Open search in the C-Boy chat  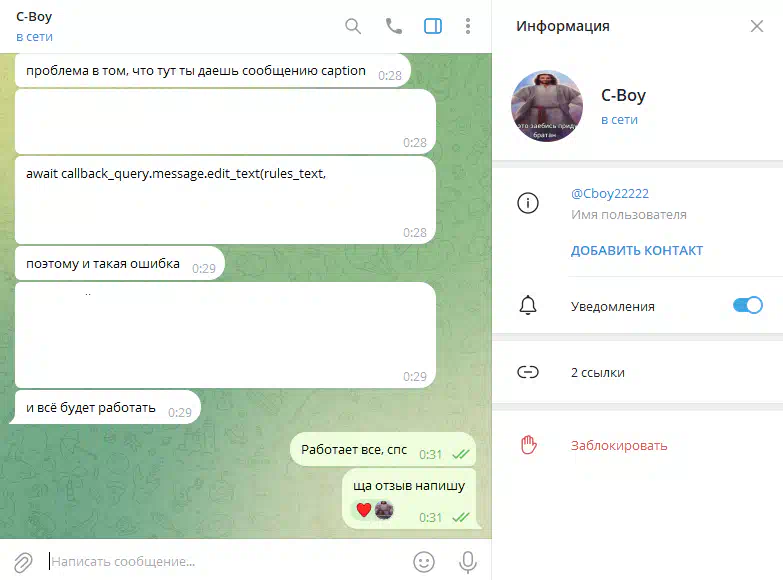coord(353,26)
